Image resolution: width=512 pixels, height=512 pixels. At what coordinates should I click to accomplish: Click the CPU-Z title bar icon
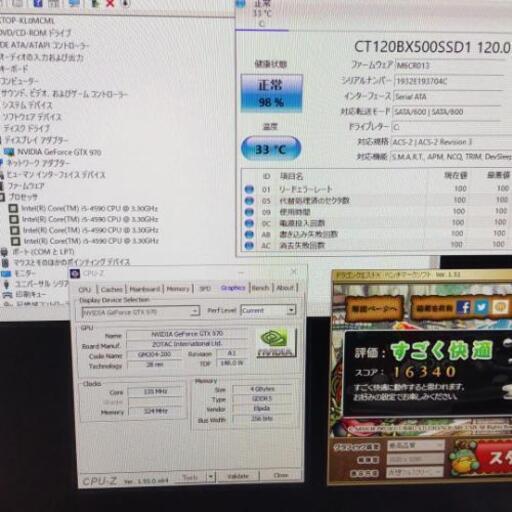tap(75, 274)
